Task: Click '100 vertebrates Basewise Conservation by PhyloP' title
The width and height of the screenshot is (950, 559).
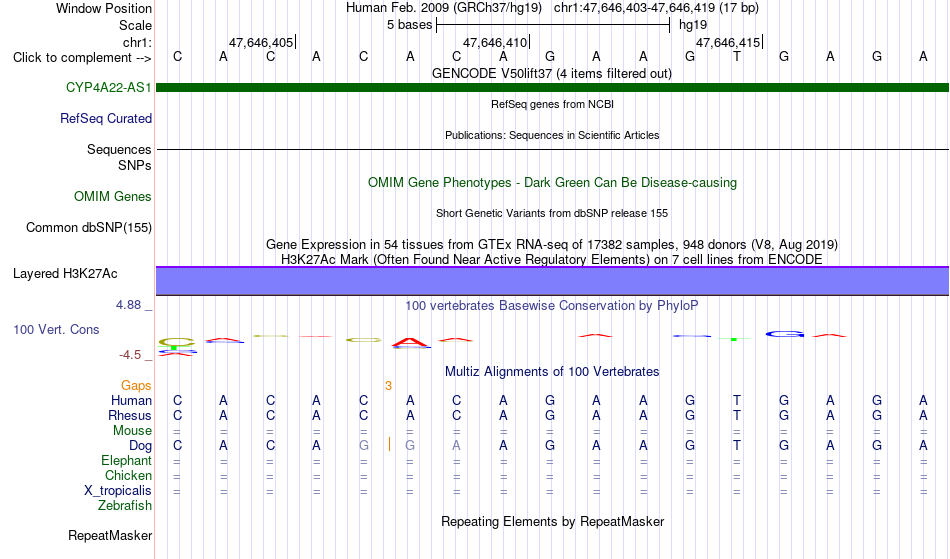Action: click(x=552, y=305)
